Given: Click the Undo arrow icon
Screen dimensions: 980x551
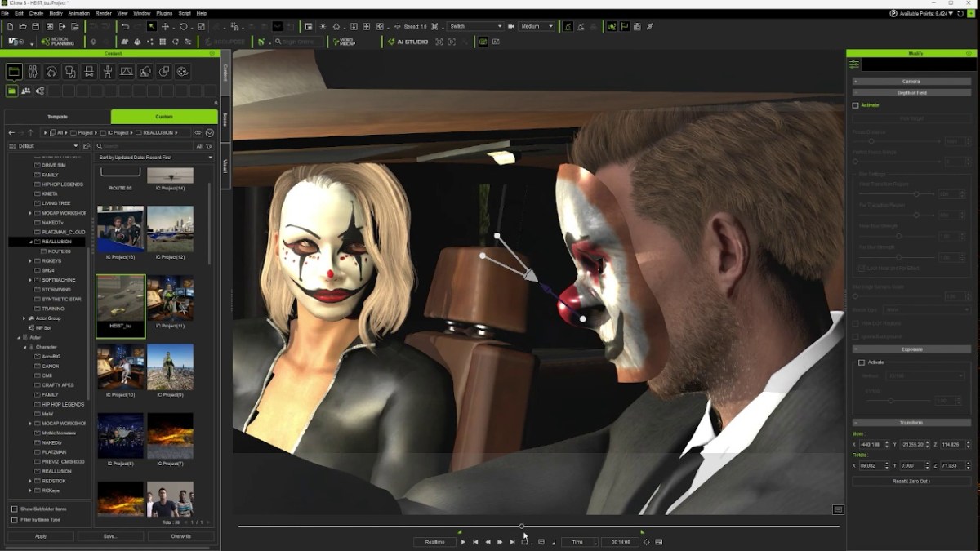Looking at the screenshot, I should point(125,26).
